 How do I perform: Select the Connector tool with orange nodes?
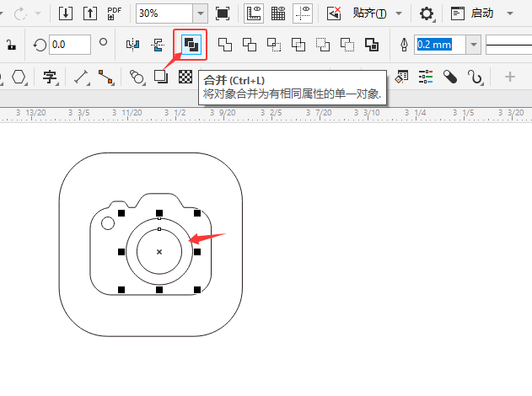(106, 77)
